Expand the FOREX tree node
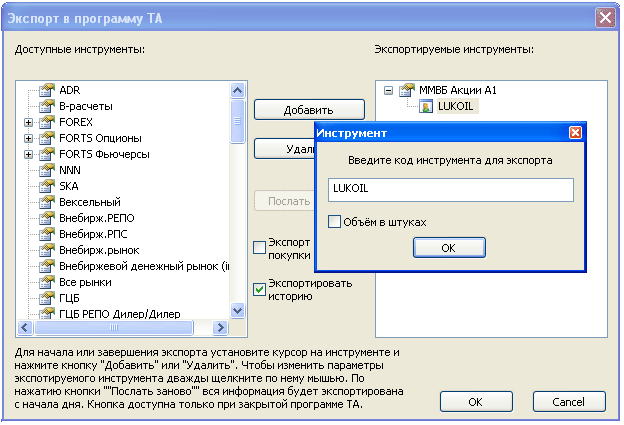This screenshot has width=624, height=425. coord(28,122)
